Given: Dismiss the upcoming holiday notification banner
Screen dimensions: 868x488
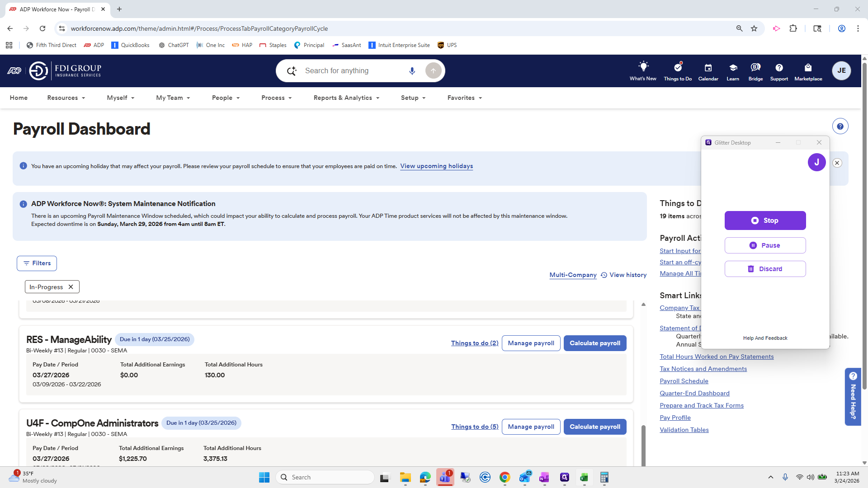Looking at the screenshot, I should [837, 163].
